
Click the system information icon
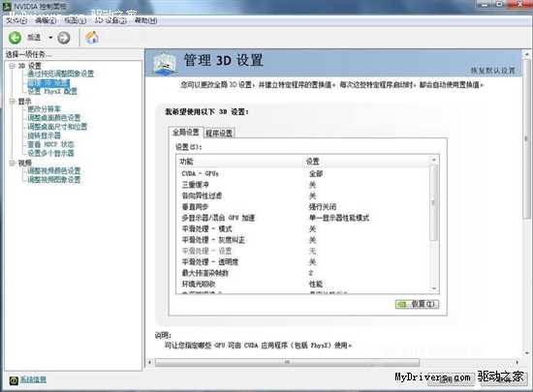[14, 380]
